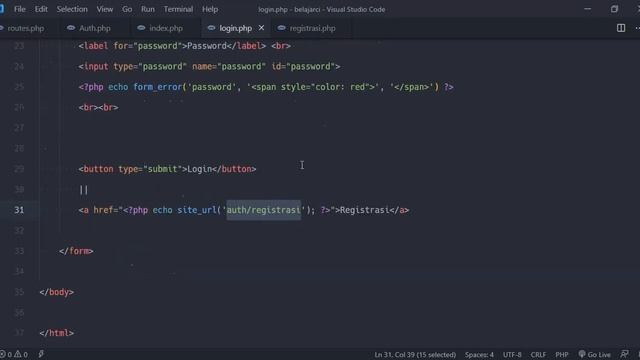
Task: Select the login.php tab
Action: click(x=236, y=28)
